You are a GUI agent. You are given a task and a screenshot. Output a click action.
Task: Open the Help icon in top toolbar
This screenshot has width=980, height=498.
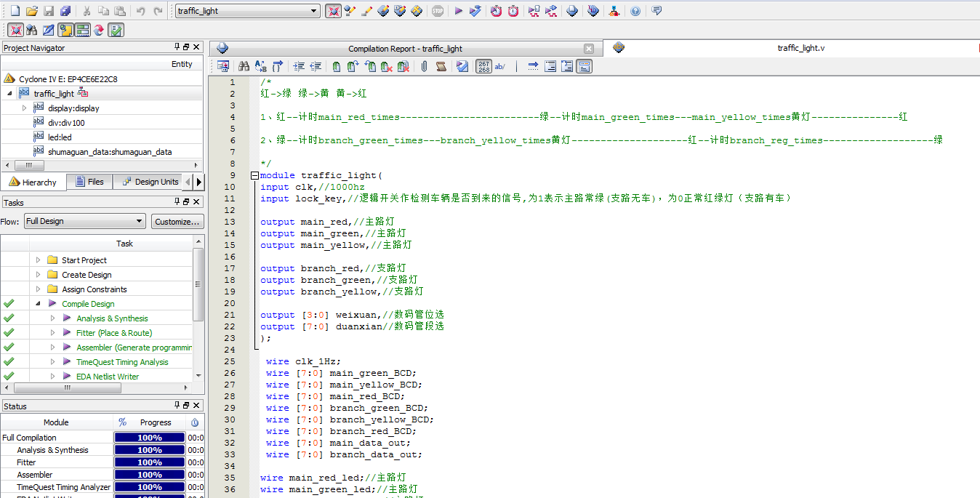635,11
